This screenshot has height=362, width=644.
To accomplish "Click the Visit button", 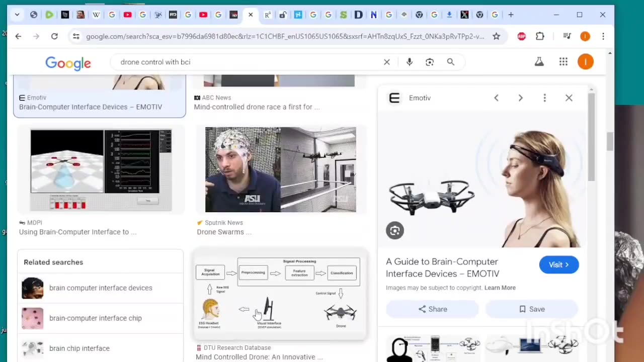I will click(559, 265).
